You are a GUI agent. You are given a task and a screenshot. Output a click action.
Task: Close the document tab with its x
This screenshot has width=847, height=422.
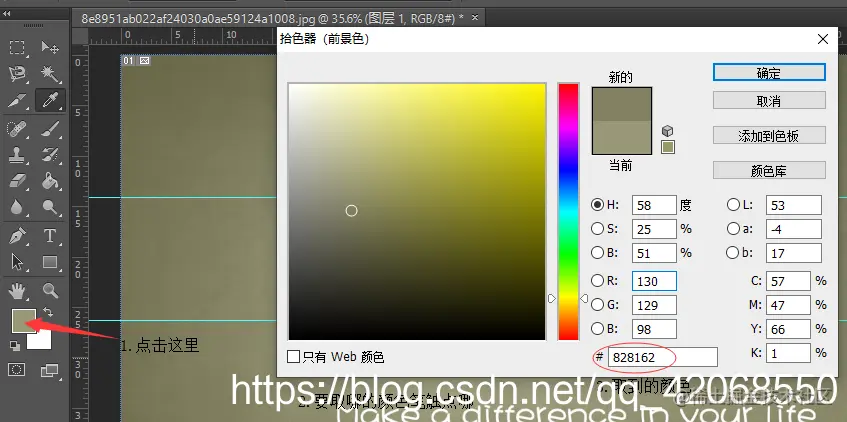[475, 17]
